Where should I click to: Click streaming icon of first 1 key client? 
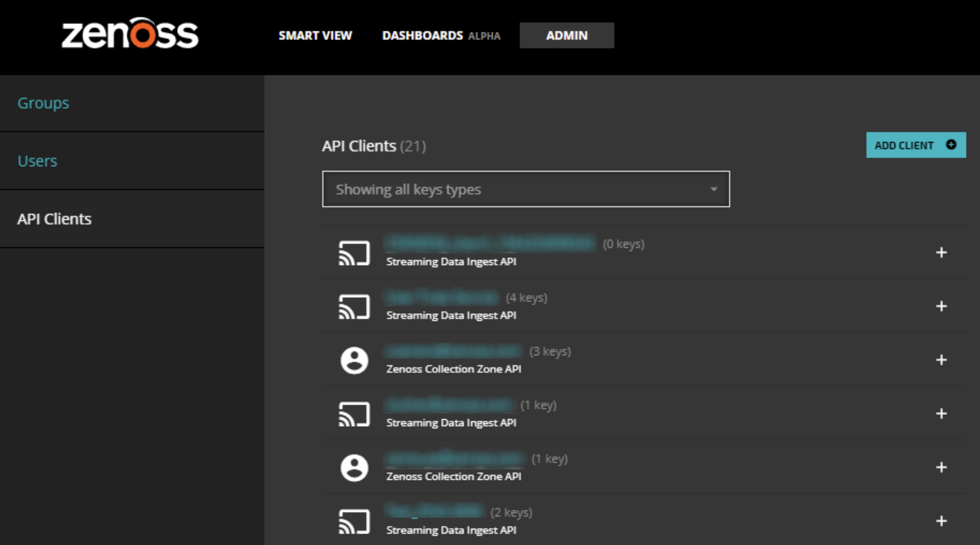coord(354,414)
